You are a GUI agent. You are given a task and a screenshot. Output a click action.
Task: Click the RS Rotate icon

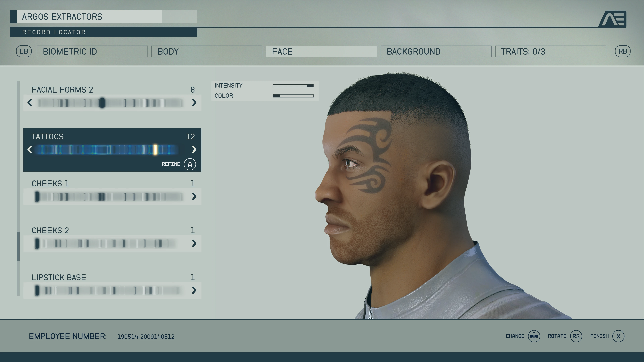pos(576,336)
